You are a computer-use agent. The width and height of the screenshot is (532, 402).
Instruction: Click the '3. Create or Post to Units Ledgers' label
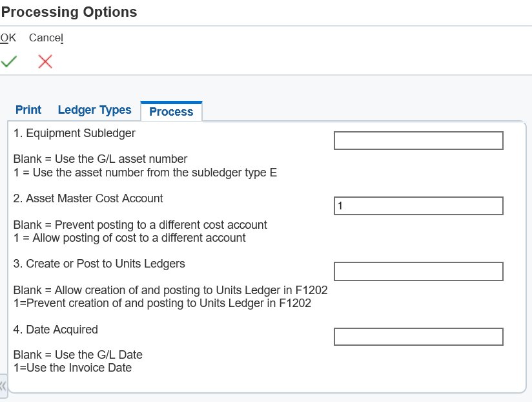pos(99,264)
